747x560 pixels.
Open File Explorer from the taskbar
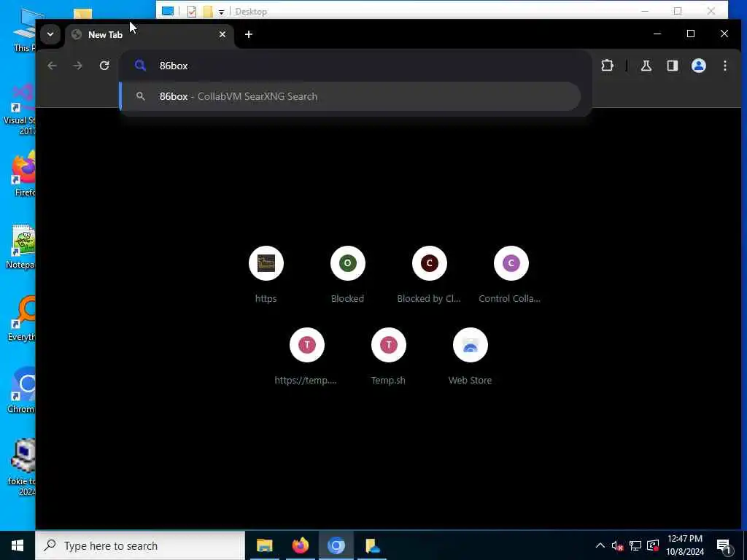(264, 545)
